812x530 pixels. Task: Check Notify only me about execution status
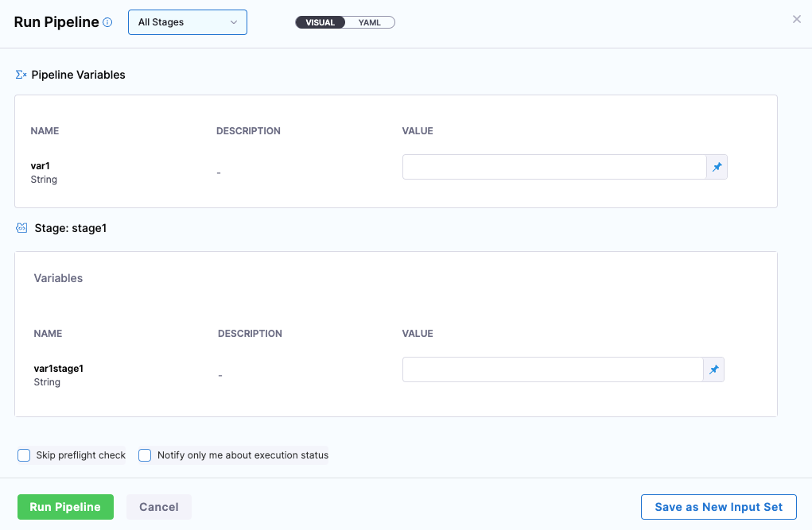tap(145, 455)
